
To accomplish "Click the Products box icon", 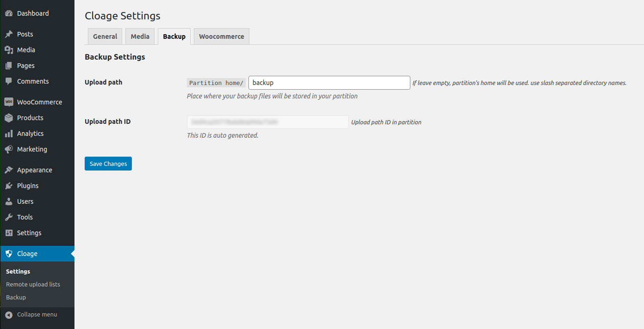I will coord(9,118).
